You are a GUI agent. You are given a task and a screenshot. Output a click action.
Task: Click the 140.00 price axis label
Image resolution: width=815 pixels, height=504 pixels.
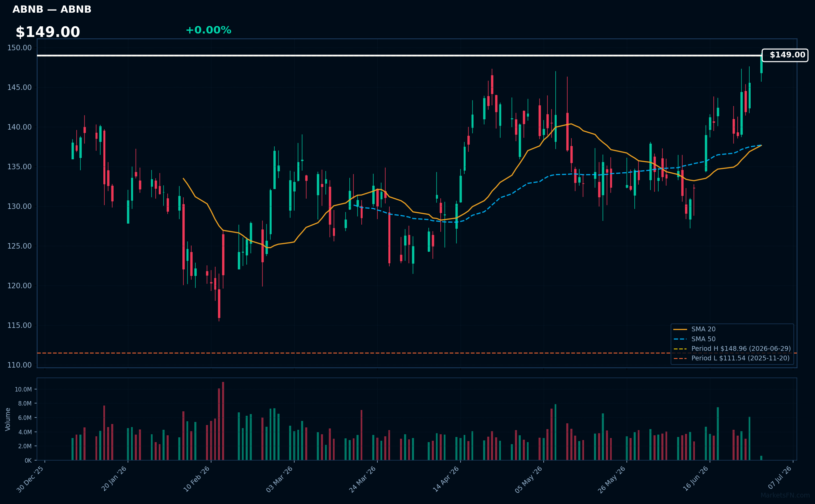20,127
